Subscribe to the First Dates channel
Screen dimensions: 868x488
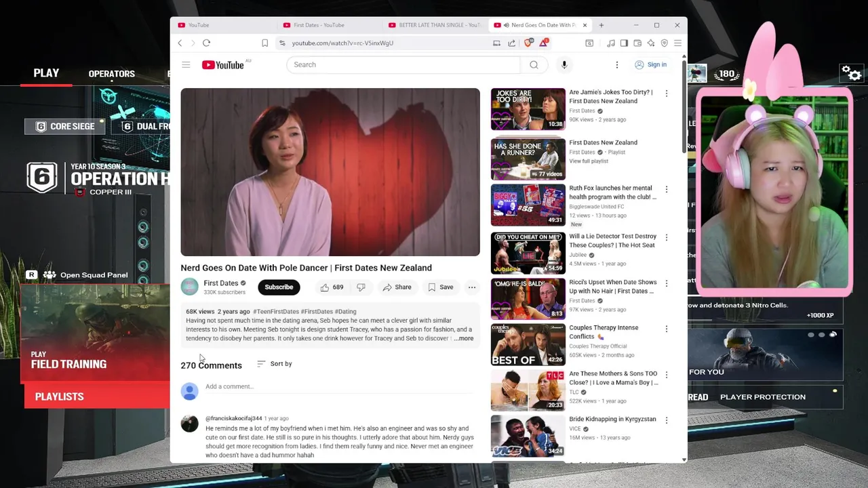(279, 287)
